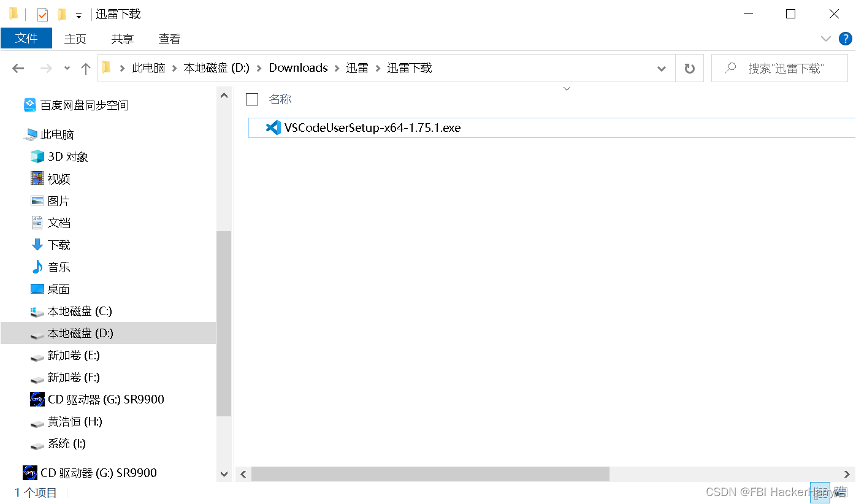The image size is (856, 504).
Task: Go forward with the right arrow
Action: click(x=46, y=69)
